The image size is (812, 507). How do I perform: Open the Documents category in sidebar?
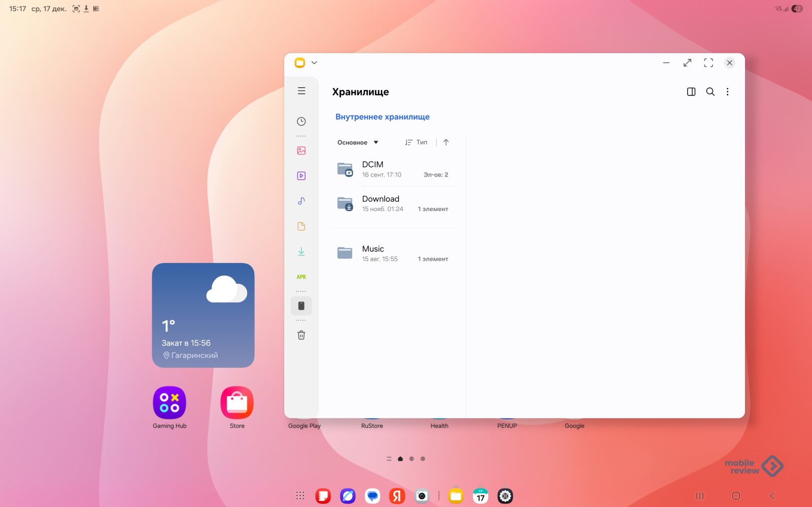point(301,226)
